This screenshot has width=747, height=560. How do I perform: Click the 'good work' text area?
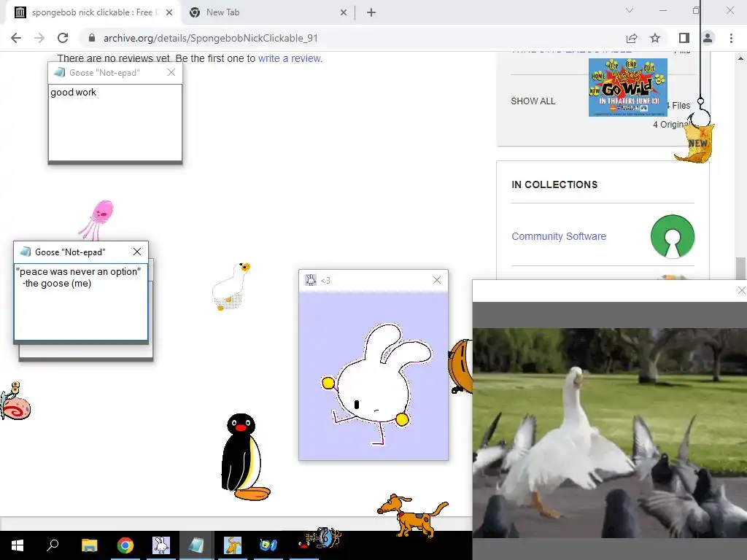pyautogui.click(x=115, y=122)
